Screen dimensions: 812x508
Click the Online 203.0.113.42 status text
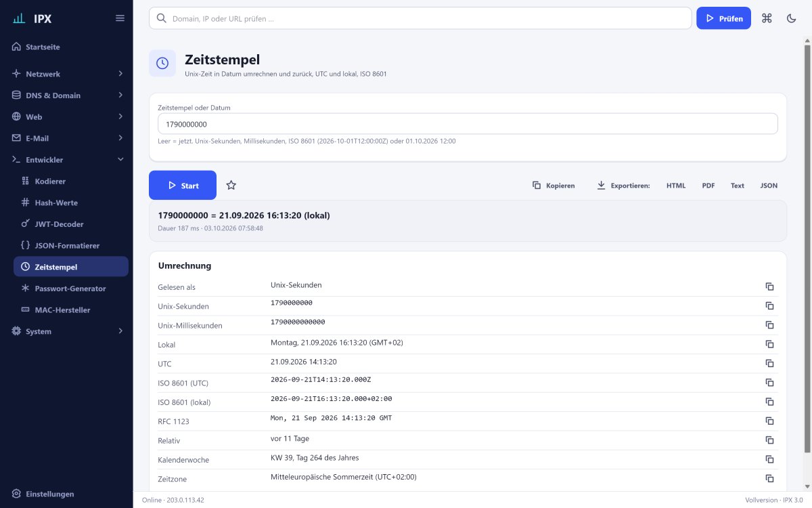[x=173, y=500]
